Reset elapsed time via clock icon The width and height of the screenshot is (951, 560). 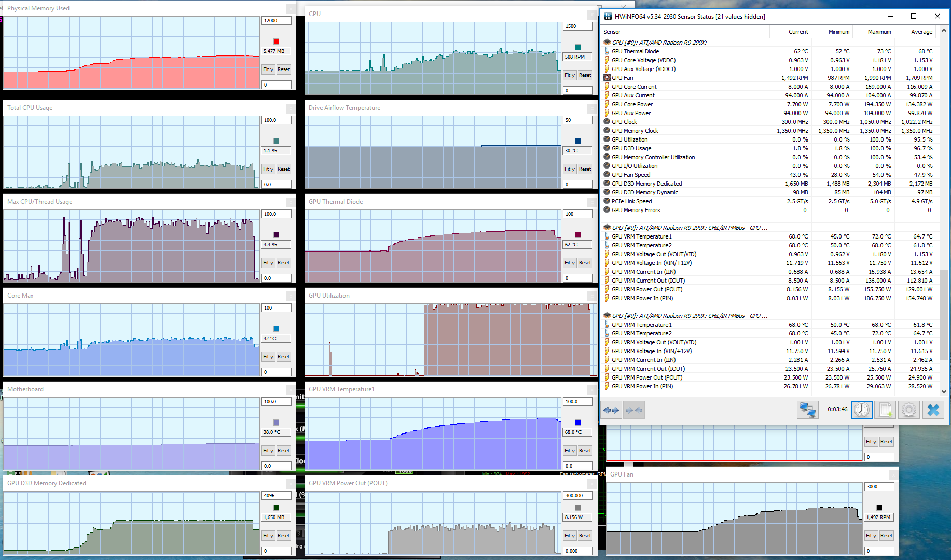862,410
